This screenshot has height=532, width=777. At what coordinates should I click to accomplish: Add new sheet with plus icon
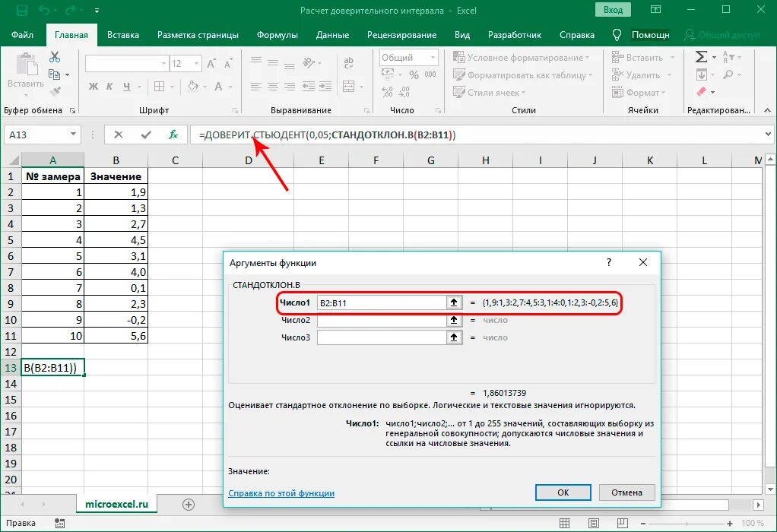[189, 505]
